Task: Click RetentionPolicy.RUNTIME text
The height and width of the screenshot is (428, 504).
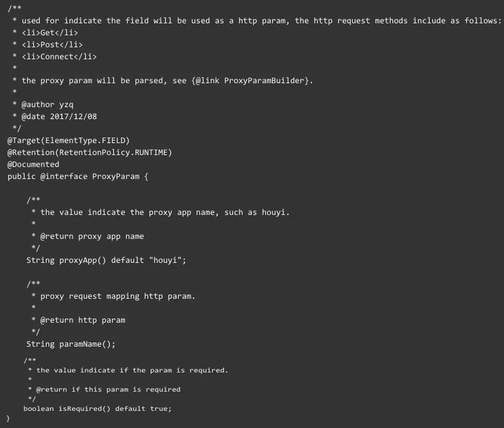Action: click(x=114, y=153)
